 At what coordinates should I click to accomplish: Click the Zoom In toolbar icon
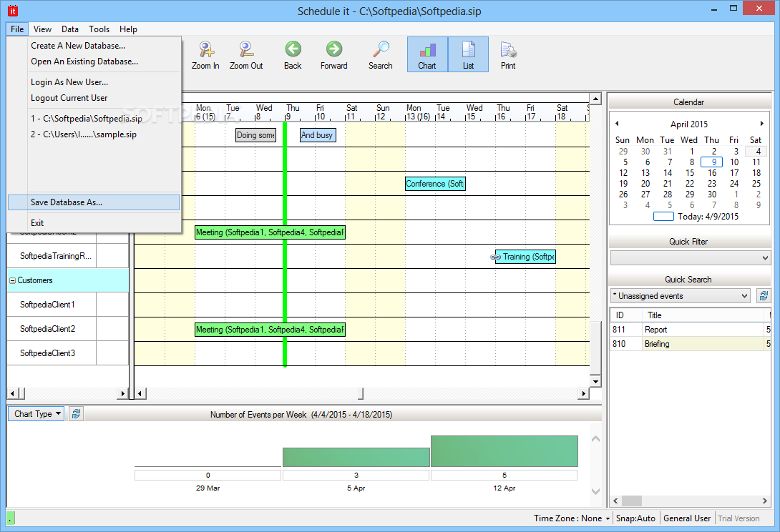pos(205,55)
